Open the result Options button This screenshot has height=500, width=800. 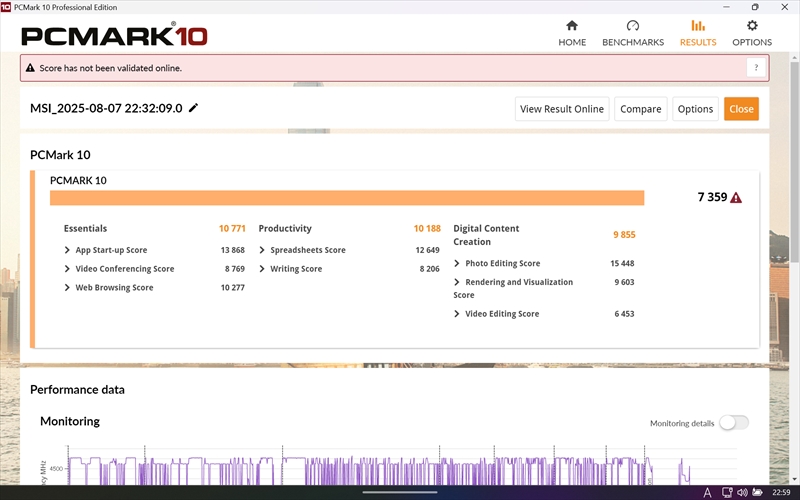pyautogui.click(x=695, y=109)
